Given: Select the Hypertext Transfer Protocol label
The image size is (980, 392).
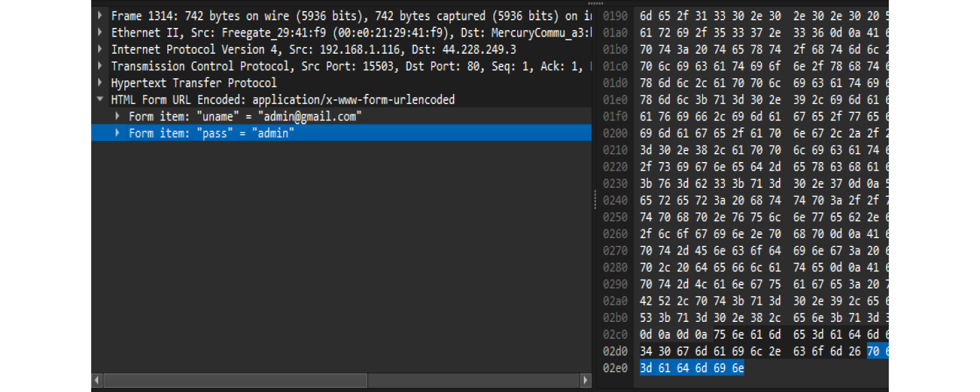Looking at the screenshot, I should point(194,83).
